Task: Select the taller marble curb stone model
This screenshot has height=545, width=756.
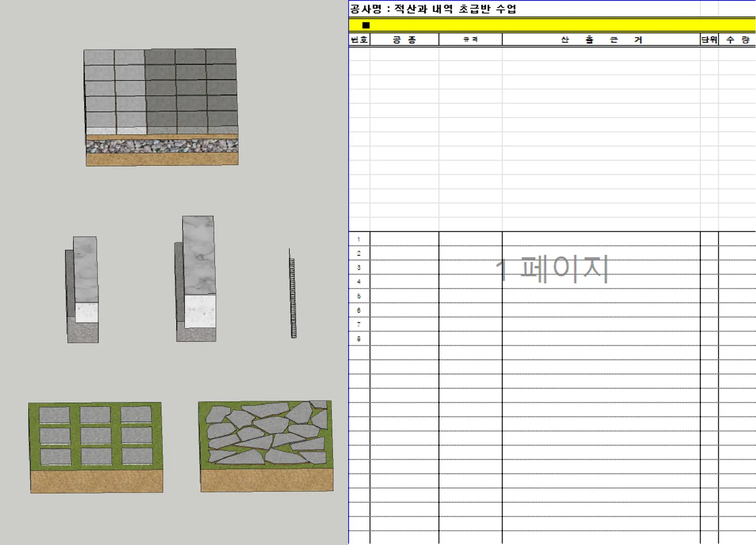Action: 195,279
